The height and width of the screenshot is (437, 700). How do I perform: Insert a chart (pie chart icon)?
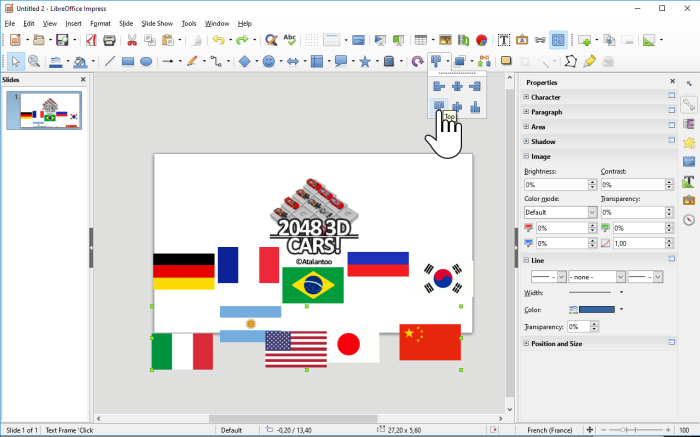click(481, 40)
